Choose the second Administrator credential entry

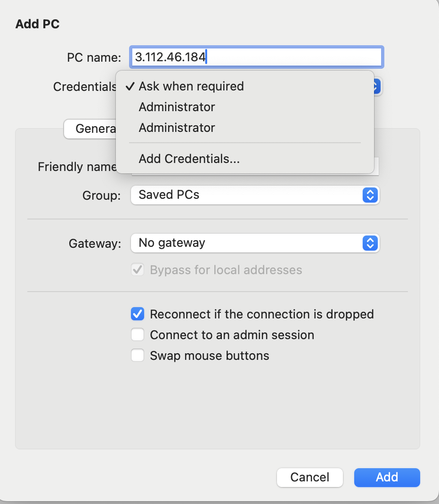(x=177, y=128)
